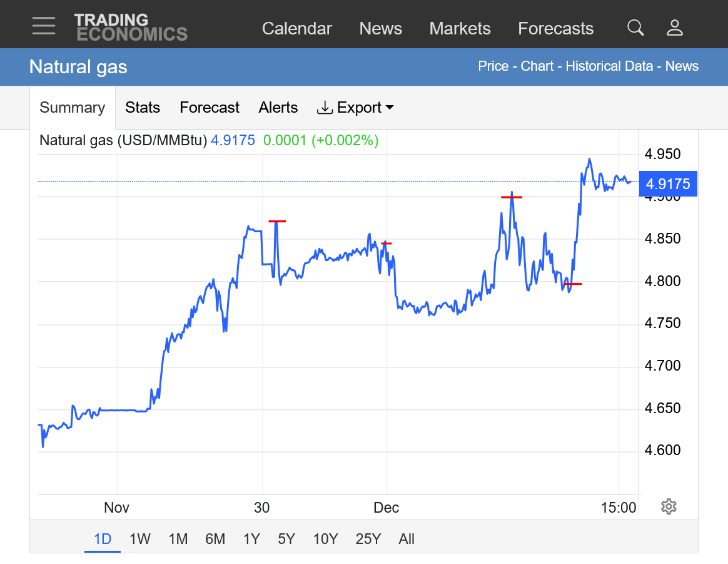728x564 pixels.
Task: Expand the Export dropdown
Action: 356,108
